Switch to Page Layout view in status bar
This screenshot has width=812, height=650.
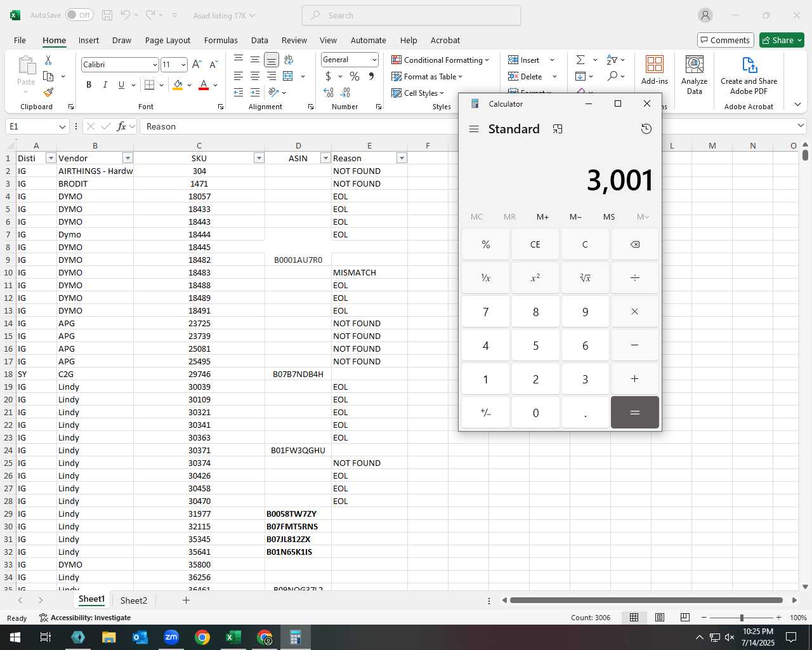coord(660,618)
